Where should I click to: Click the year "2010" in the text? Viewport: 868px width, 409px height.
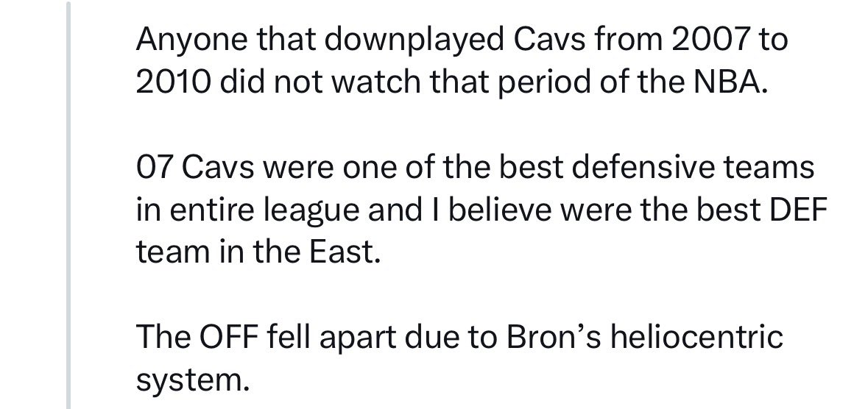173,82
